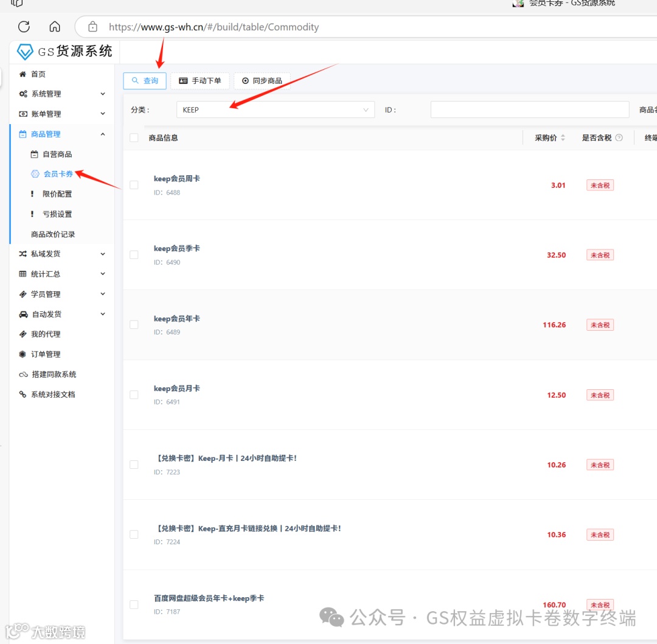Click the 系统管理 gears icon
The height and width of the screenshot is (644, 657).
23,94
